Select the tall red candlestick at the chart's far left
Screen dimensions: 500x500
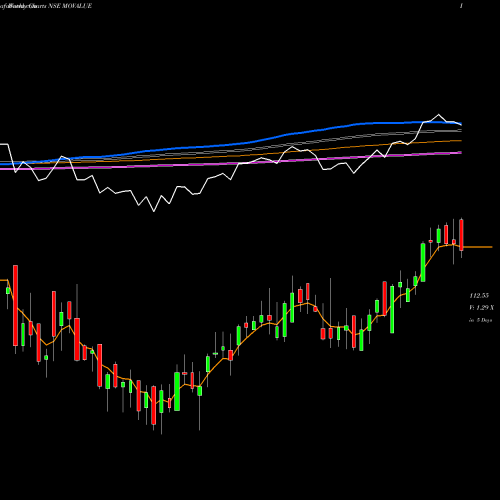(x=15, y=305)
